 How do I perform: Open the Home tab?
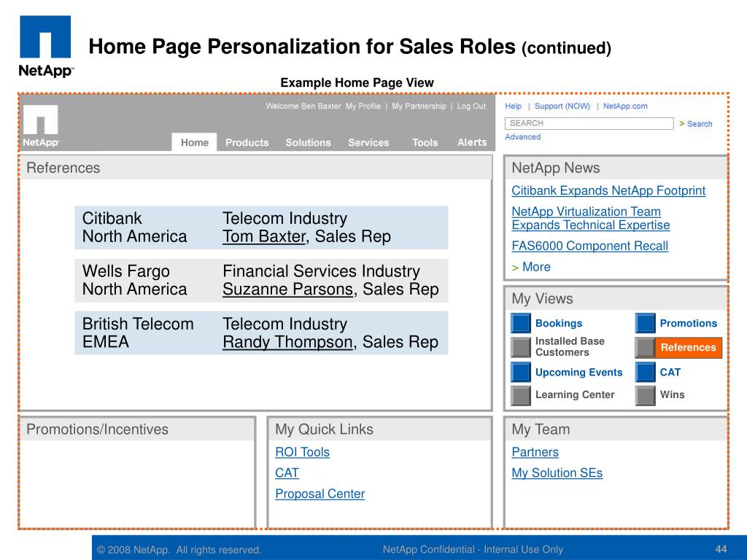pos(194,142)
